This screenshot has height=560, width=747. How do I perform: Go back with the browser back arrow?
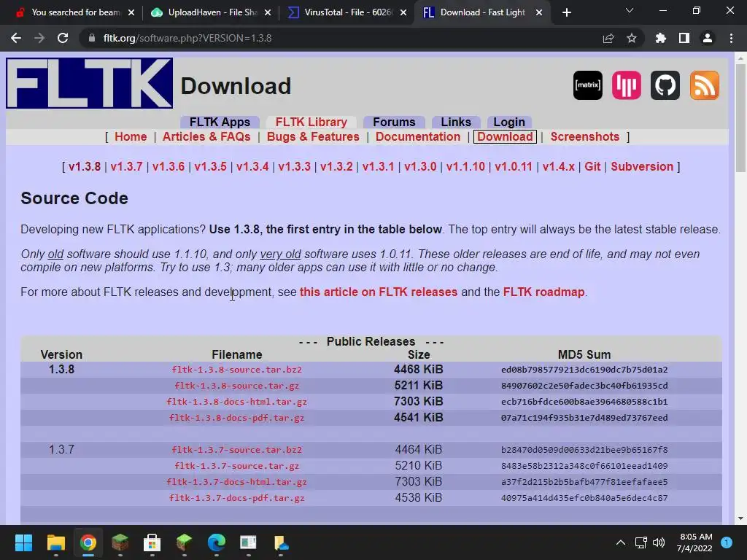pyautogui.click(x=16, y=38)
